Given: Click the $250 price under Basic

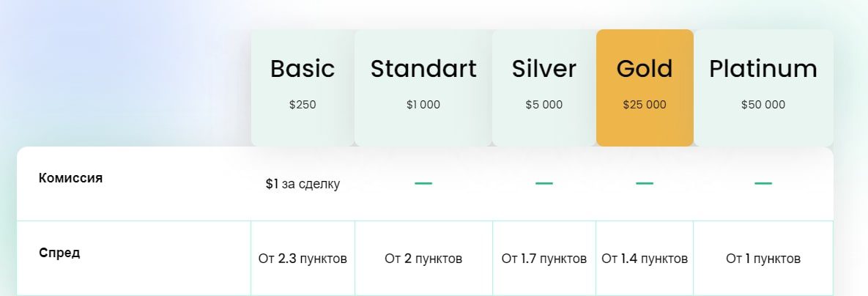Looking at the screenshot, I should click(303, 105).
